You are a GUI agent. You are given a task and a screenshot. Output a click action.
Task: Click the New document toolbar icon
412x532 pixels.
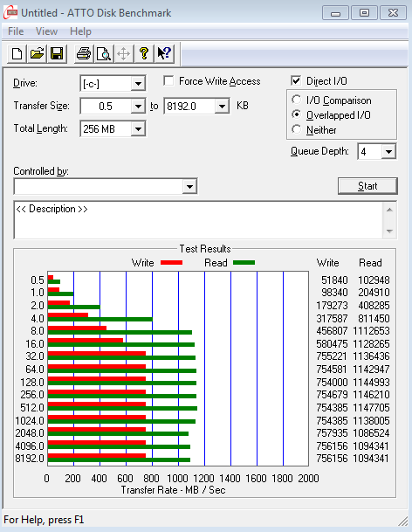pyautogui.click(x=17, y=54)
